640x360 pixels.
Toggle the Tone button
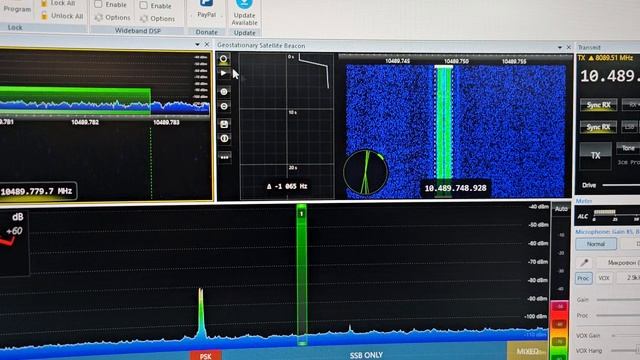click(628, 148)
